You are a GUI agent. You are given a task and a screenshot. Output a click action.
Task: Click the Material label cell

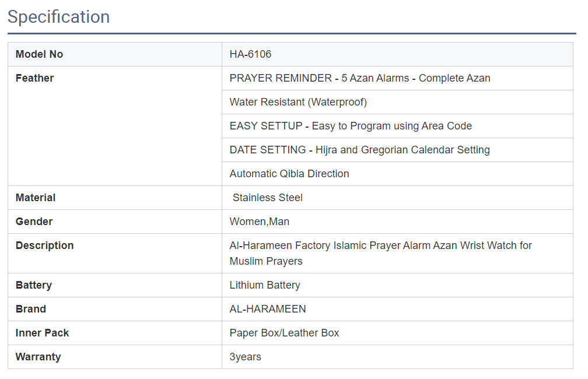pos(36,198)
